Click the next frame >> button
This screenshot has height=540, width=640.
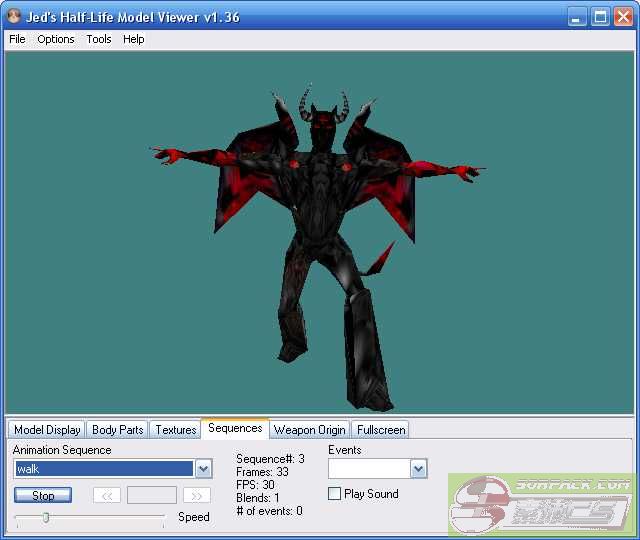tap(197, 495)
